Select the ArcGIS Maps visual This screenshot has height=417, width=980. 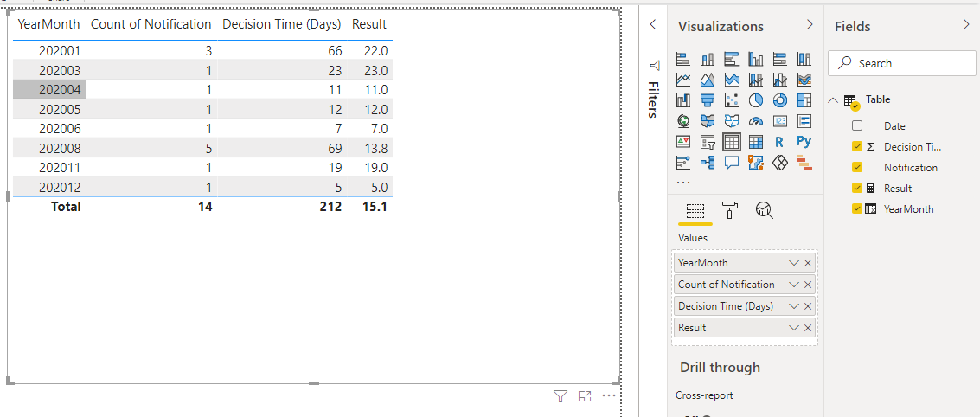pos(756,163)
